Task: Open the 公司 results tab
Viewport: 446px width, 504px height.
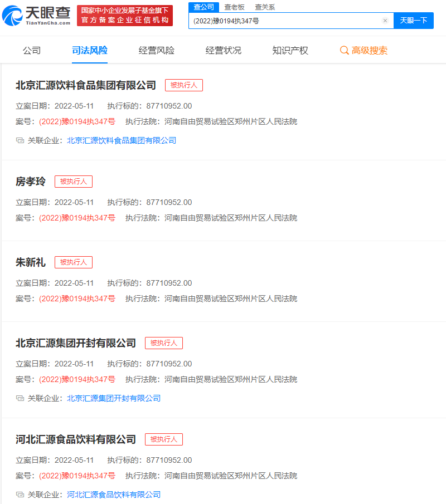Action: pyautogui.click(x=32, y=51)
